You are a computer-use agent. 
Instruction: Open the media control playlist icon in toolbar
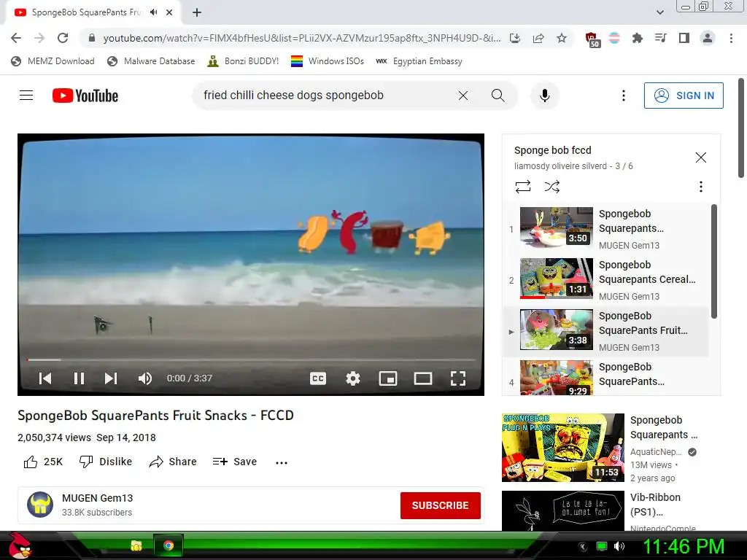pos(660,38)
